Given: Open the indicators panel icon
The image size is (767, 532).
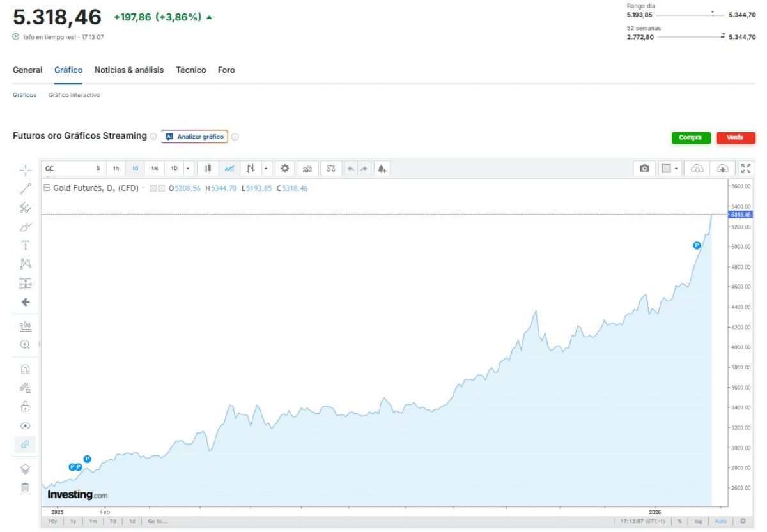Looking at the screenshot, I should [x=307, y=169].
